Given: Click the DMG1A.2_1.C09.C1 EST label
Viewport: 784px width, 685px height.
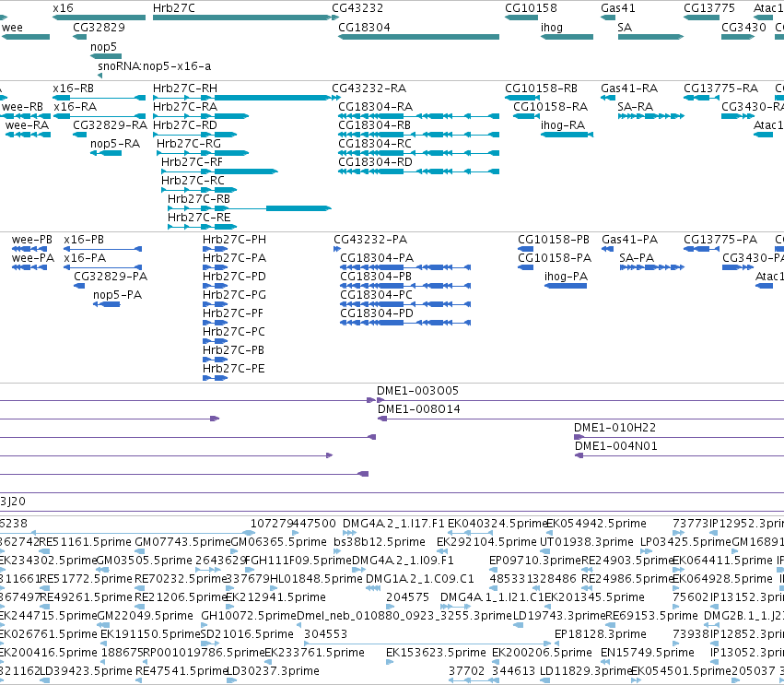Looking at the screenshot, I should coord(420,579).
